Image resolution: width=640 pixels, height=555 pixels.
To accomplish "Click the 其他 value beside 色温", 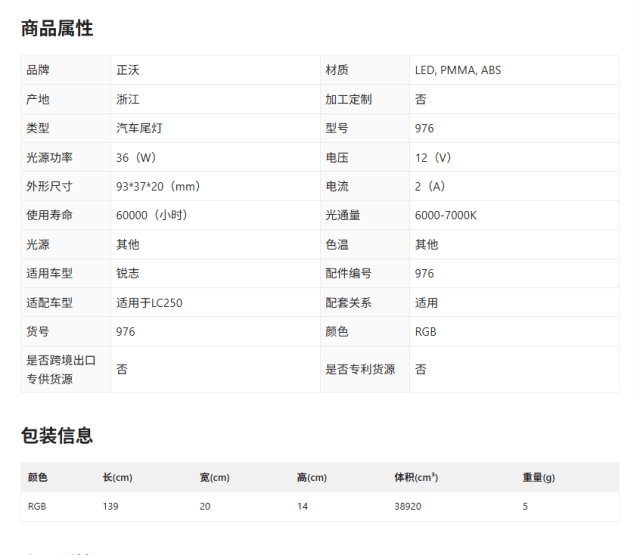I will point(427,244).
